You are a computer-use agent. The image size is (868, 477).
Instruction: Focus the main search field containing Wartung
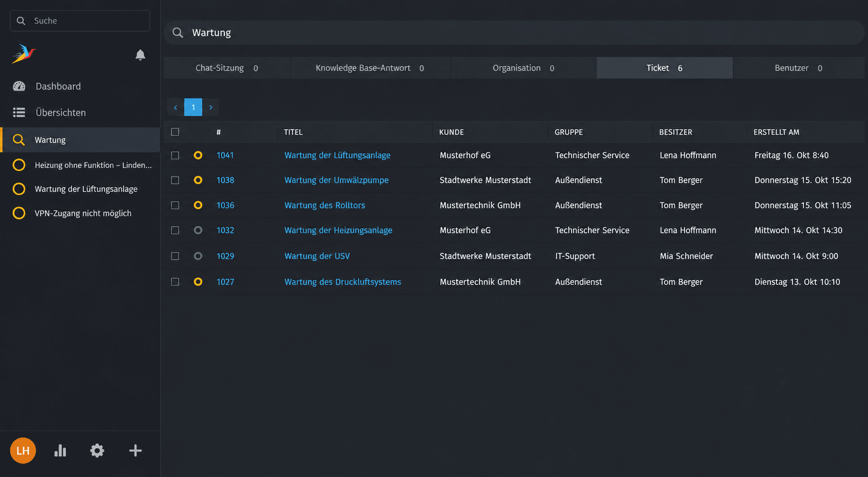(x=514, y=33)
